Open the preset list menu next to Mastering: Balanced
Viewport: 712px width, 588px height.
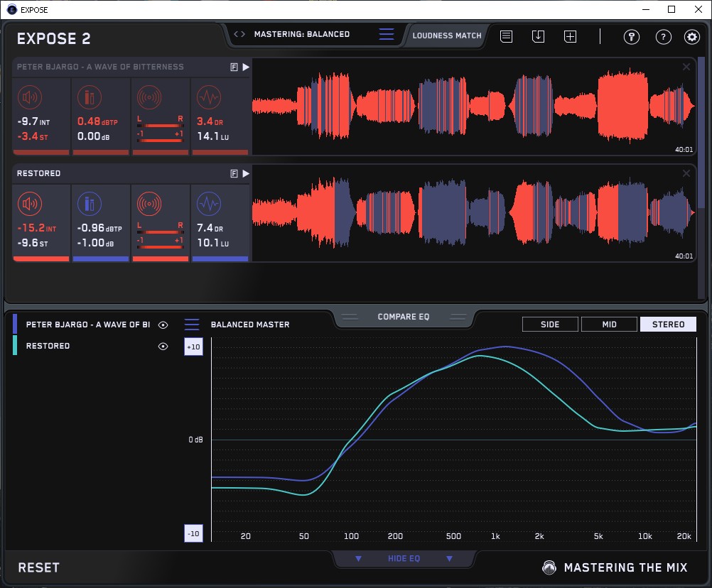tap(387, 34)
